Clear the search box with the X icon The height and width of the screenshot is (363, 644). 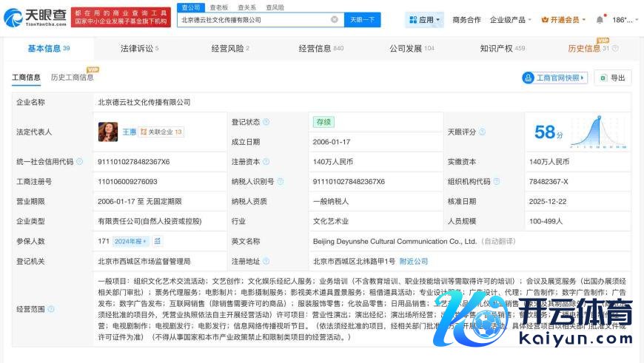coord(335,20)
